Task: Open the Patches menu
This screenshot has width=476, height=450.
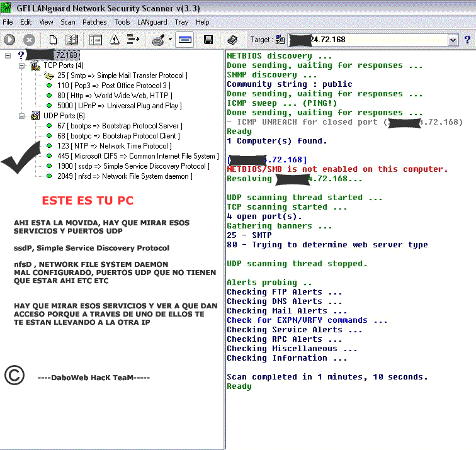Action: (x=94, y=22)
